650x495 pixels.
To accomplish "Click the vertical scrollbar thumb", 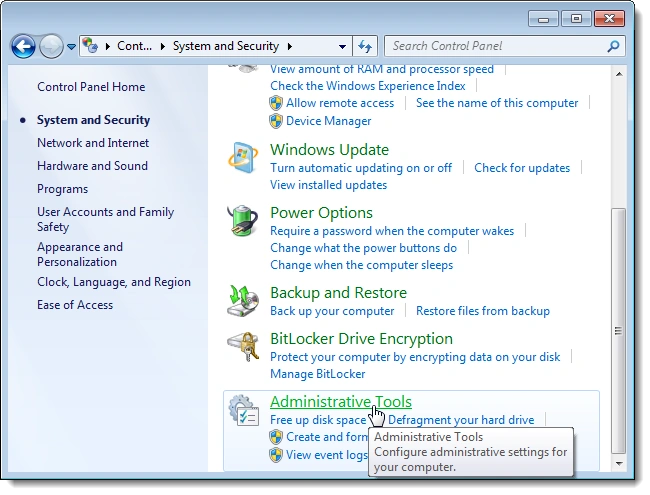I will coord(619,331).
